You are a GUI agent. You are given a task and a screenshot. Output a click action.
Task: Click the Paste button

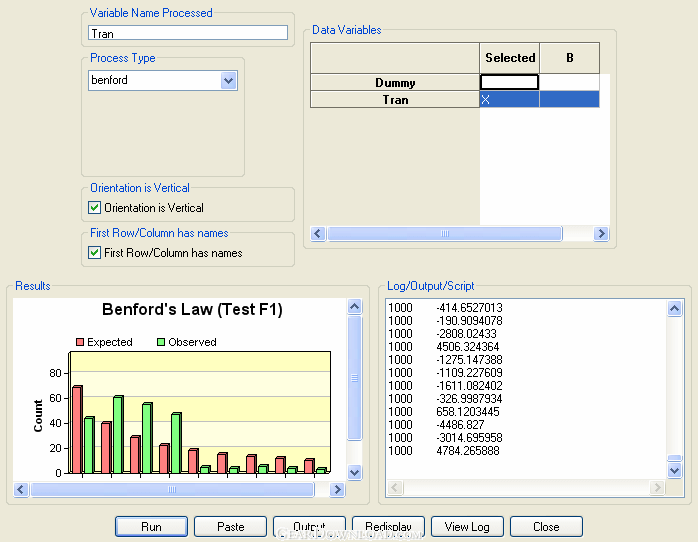[230, 526]
